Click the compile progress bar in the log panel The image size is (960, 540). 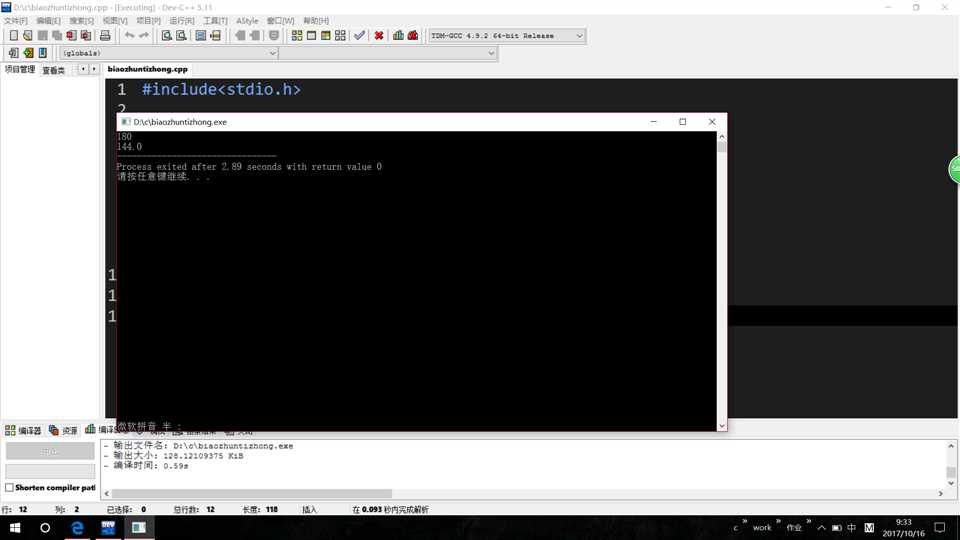(50, 471)
